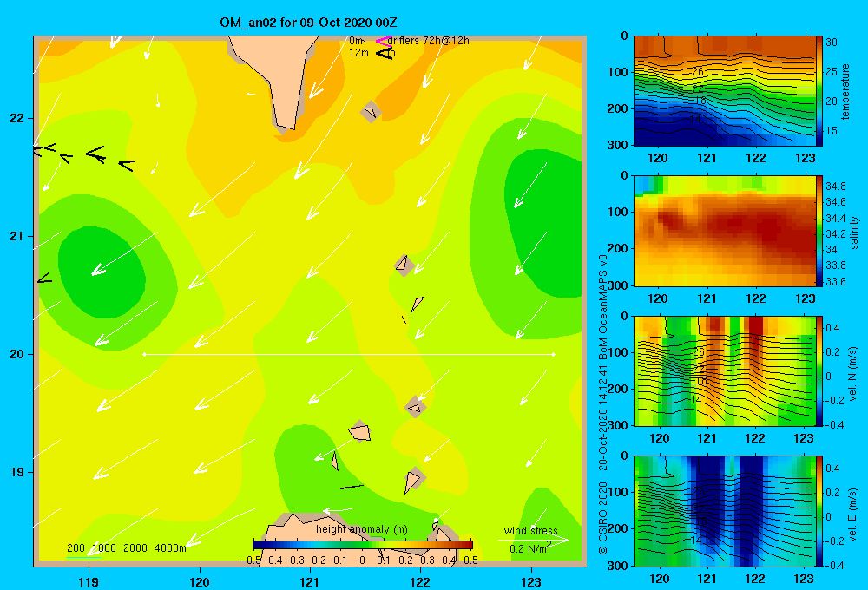Viewport: 868px width, 590px height.
Task: Click the "drifters 72h@12h" legend text
Action: (x=429, y=41)
